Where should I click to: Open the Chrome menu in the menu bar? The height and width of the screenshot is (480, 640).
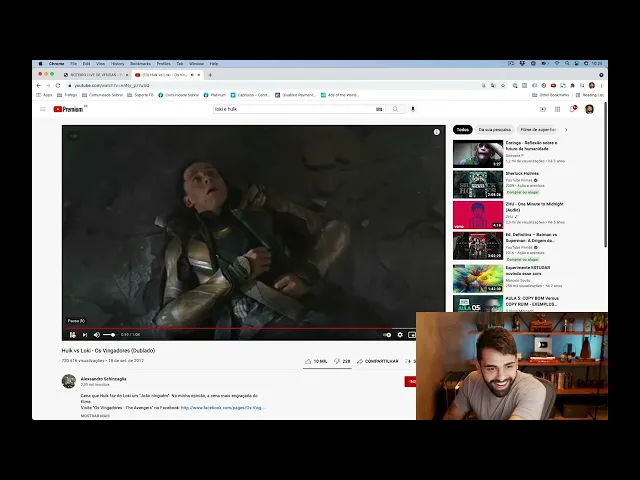click(56, 64)
